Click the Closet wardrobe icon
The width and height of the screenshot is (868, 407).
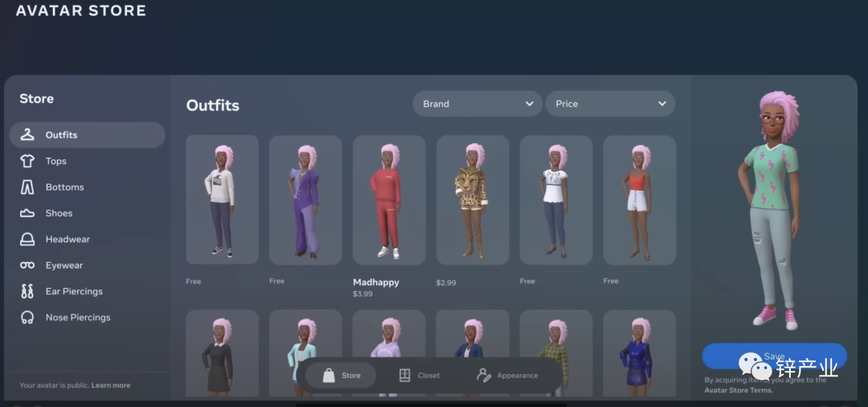click(x=404, y=376)
